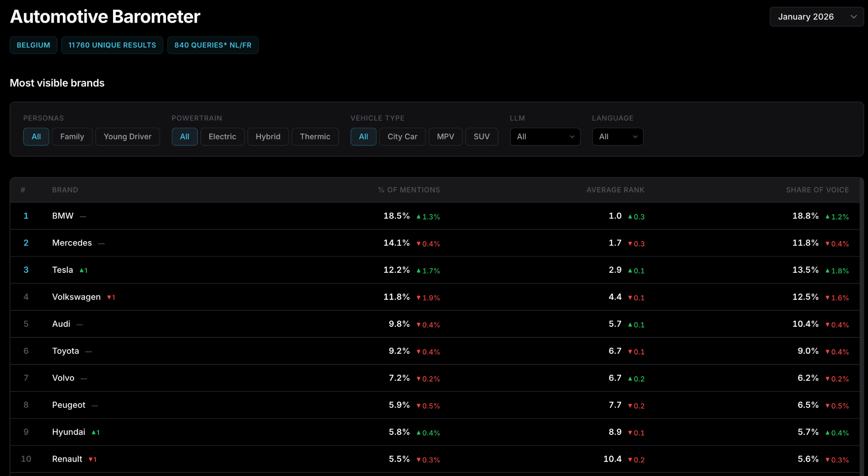Select the Audi brand name
Image resolution: width=868 pixels, height=476 pixels.
click(61, 324)
